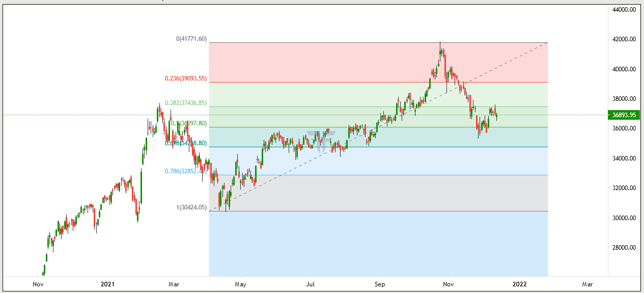Click the 28000.00 price axis label
This screenshot has height=293, width=644.
click(x=623, y=248)
